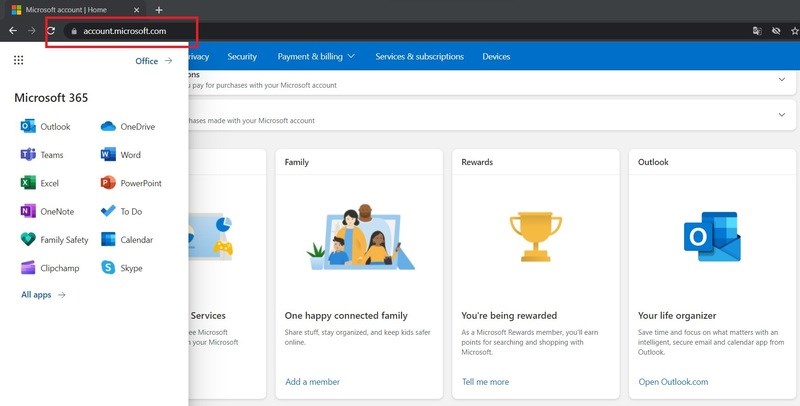Click the translate page icon

point(757,31)
